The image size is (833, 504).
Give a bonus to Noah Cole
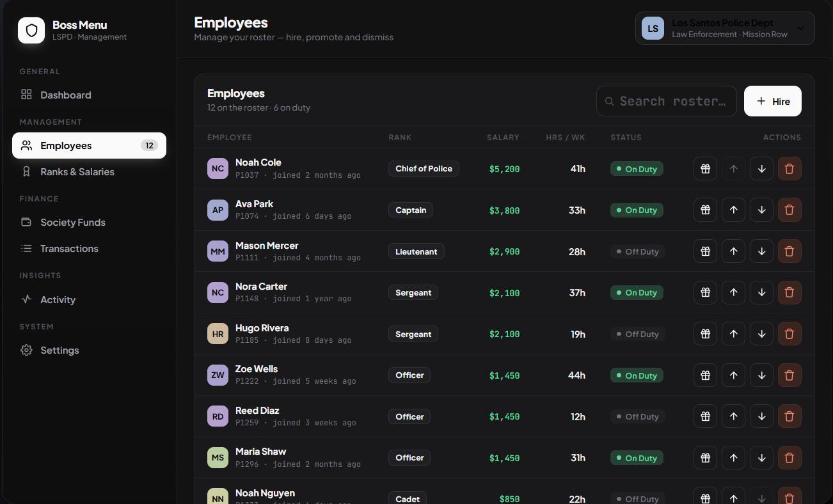[705, 169]
